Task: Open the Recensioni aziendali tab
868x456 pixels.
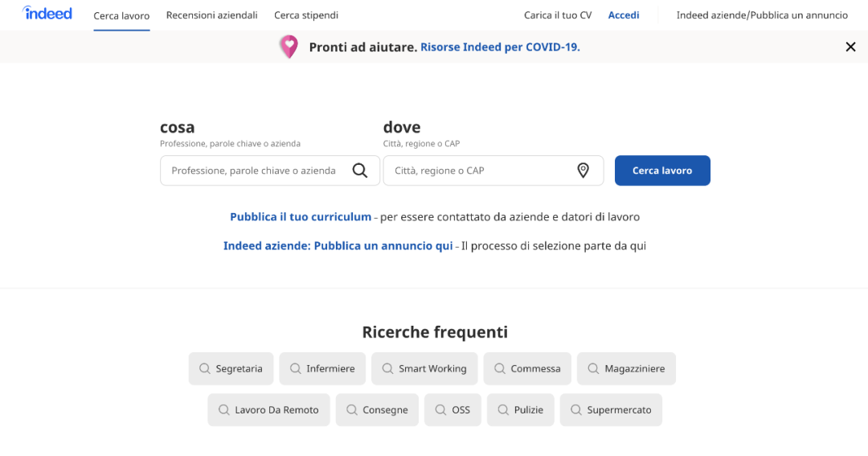Action: [x=211, y=15]
